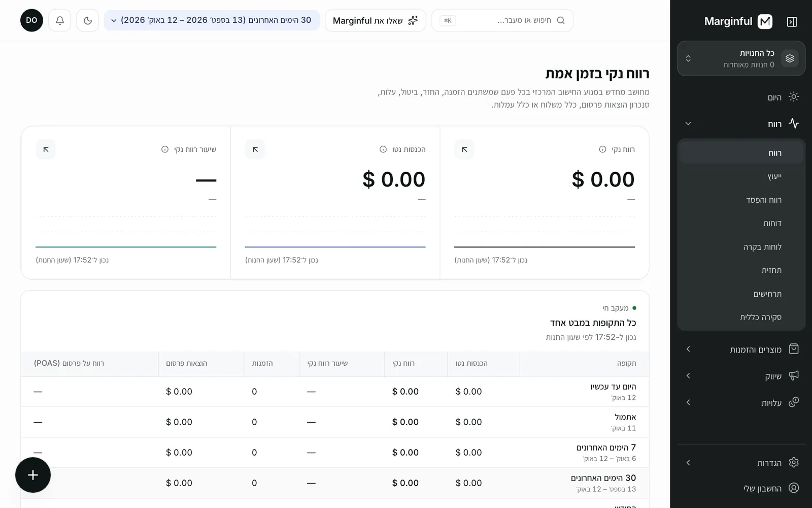Select the אתמול row
The width and height of the screenshot is (812, 508).
click(335, 422)
